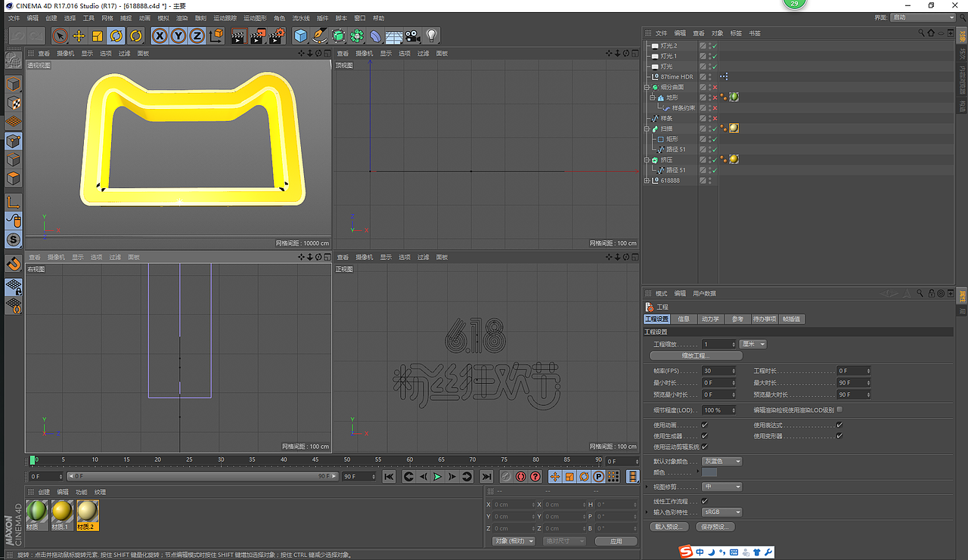
Task: Toggle the Z axis lock
Action: pyautogui.click(x=197, y=36)
